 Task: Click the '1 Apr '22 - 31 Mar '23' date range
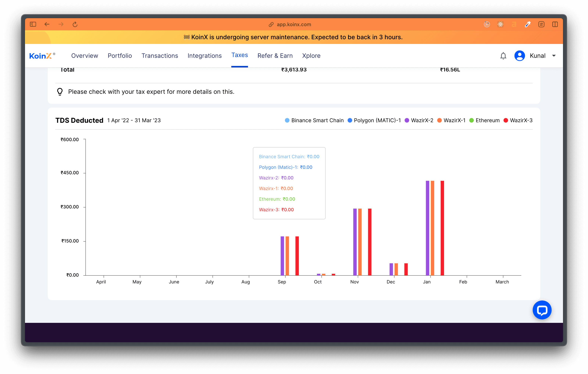pos(134,120)
